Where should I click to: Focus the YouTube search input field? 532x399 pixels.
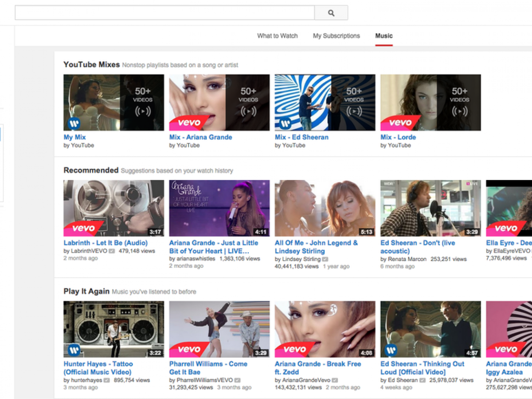[164, 13]
